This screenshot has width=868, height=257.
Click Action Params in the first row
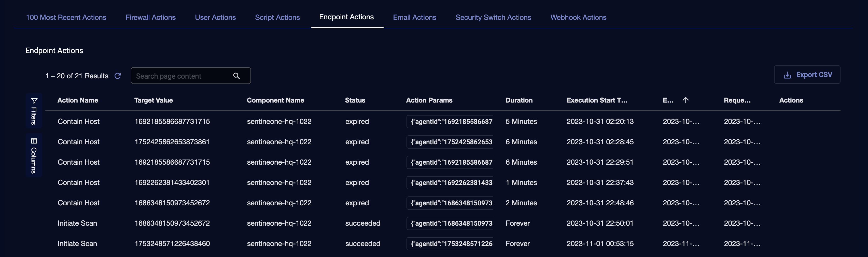[x=450, y=122]
